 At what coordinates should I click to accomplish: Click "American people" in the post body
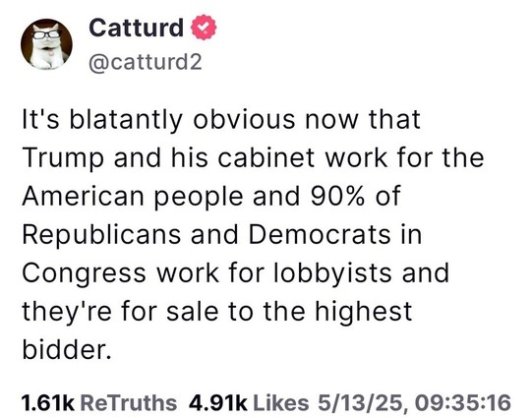(133, 197)
